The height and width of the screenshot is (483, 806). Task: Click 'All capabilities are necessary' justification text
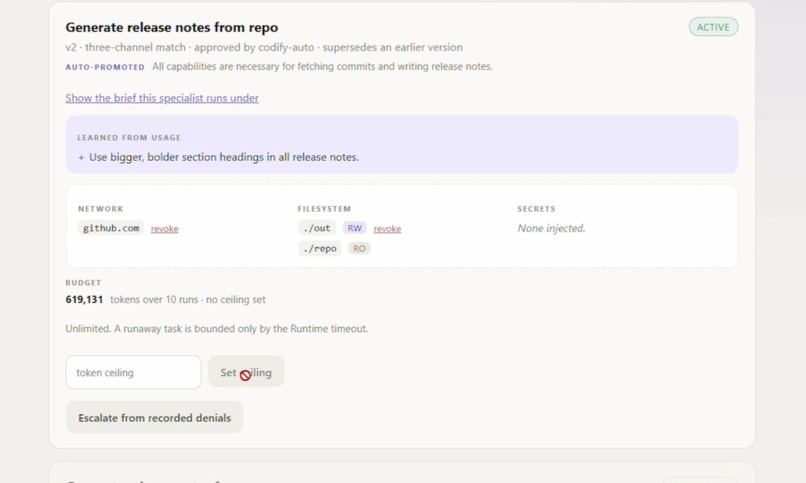tap(322, 67)
